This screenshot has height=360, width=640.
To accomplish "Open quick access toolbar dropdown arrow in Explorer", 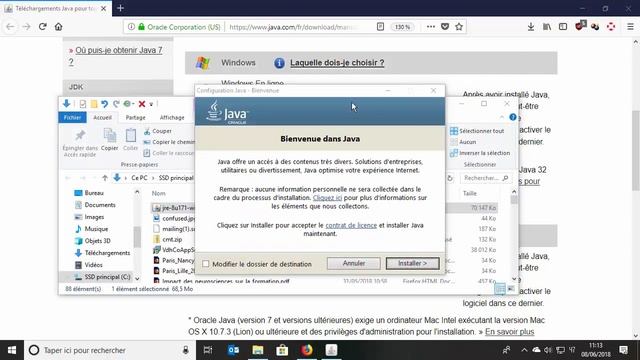I will (151, 104).
